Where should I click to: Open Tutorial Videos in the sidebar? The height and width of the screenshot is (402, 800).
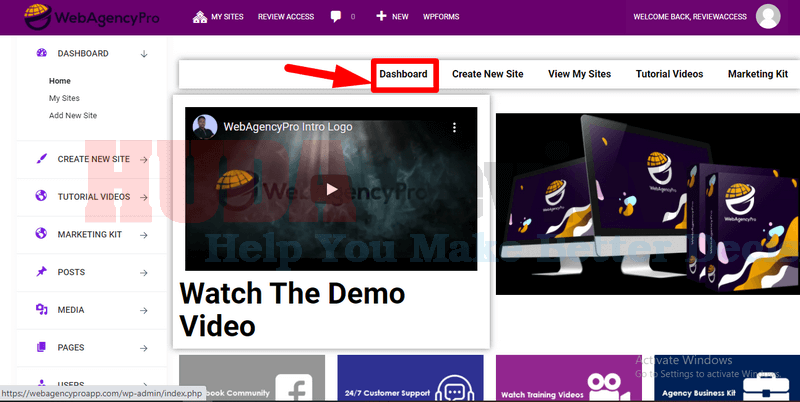(94, 197)
